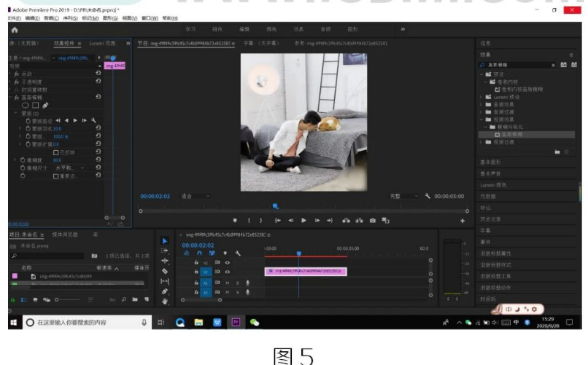Select the Razor tool in timeline toolbar
The height and width of the screenshot is (365, 588).
coord(164,271)
